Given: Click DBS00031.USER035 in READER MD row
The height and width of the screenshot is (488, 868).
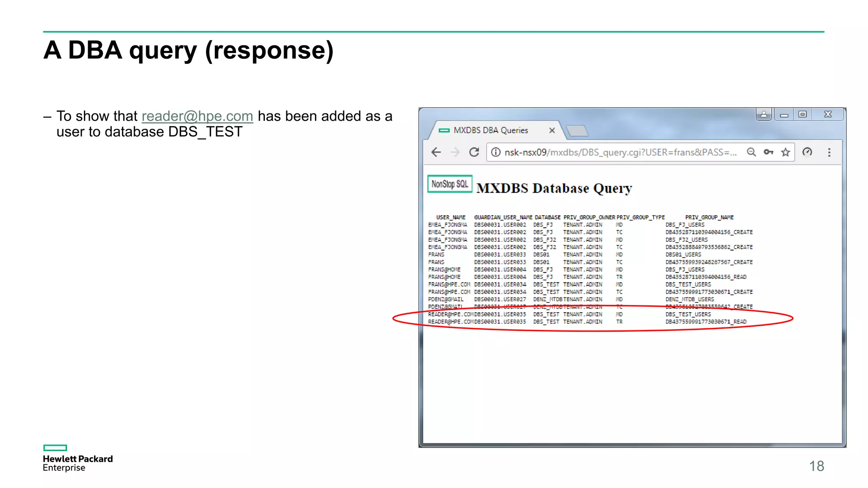Looking at the screenshot, I should tap(500, 314).
